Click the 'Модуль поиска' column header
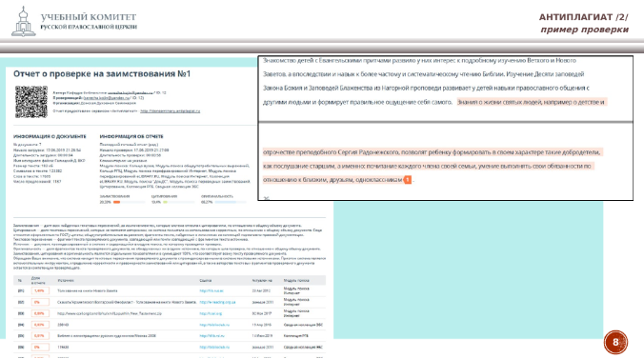Image resolution: width=644 pixels, height=359 pixels. click(296, 281)
